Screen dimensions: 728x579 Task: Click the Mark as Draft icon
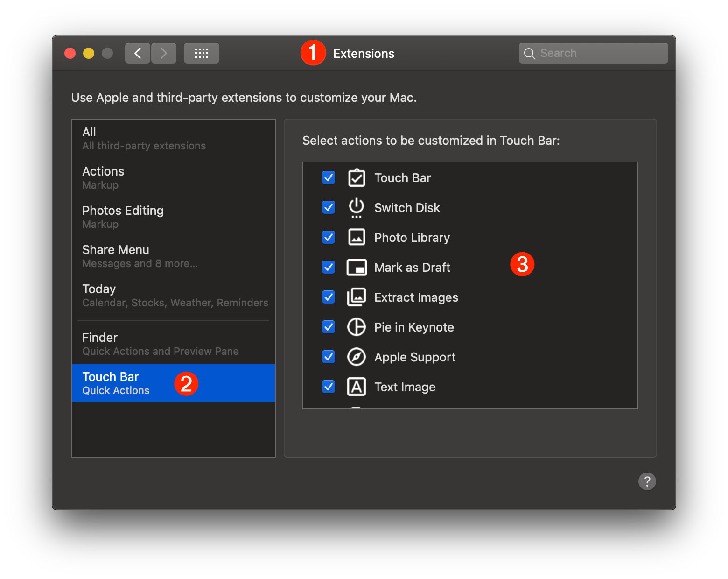click(x=357, y=267)
